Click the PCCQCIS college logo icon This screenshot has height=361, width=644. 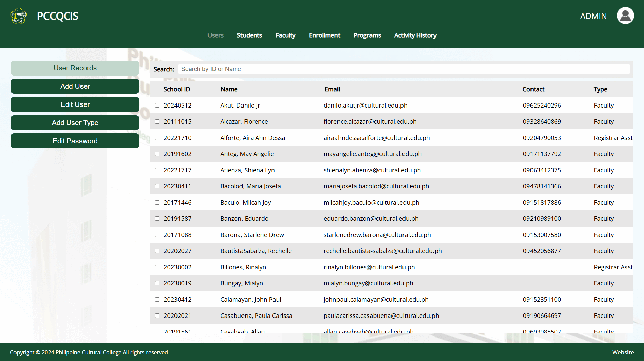(19, 16)
